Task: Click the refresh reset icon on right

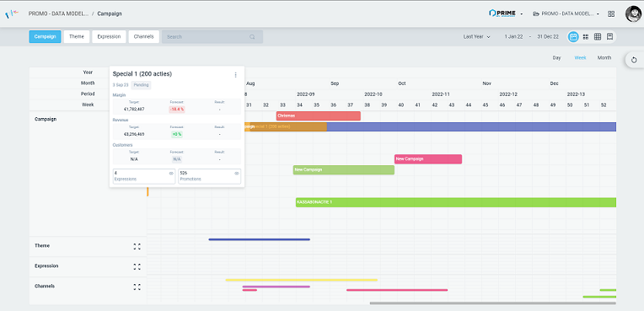Action: (634, 60)
